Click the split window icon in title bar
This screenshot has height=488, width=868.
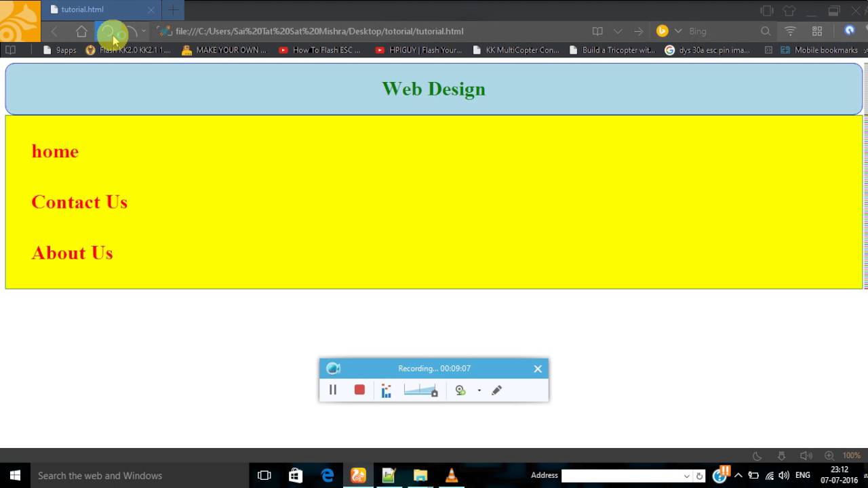(767, 11)
